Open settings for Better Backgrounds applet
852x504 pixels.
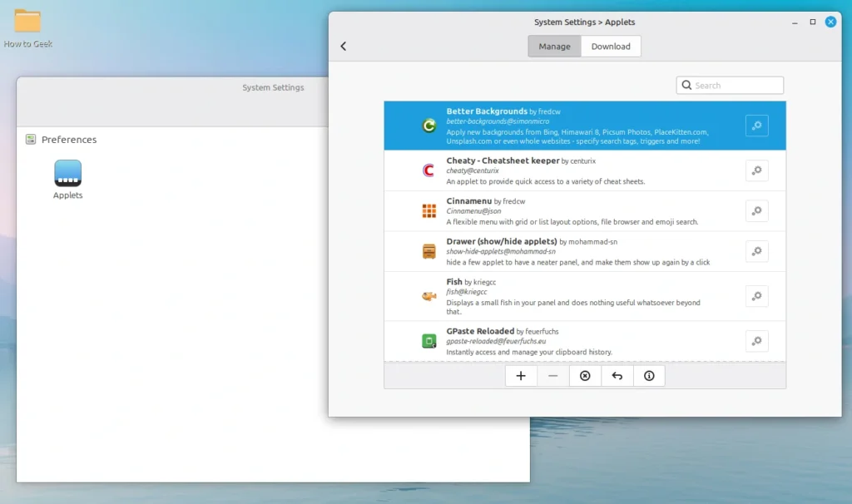tap(756, 126)
